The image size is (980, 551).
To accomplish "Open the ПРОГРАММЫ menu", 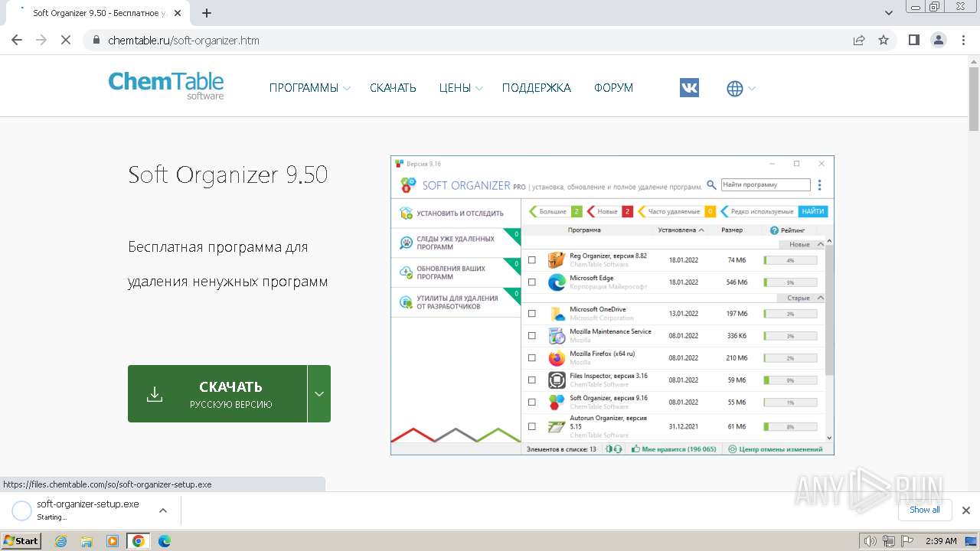I will (304, 88).
